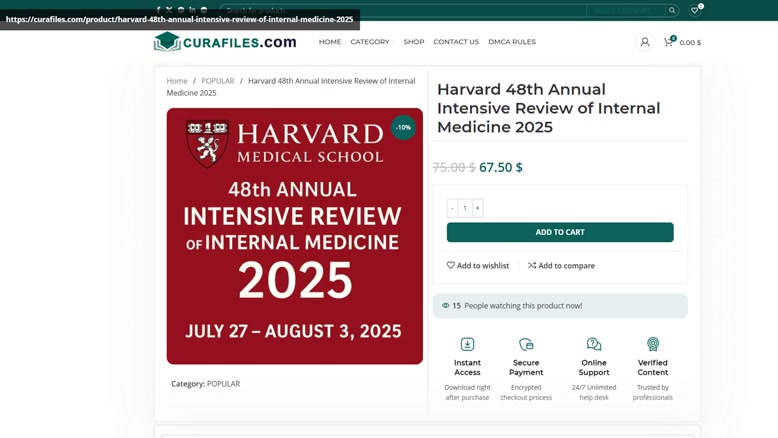The height and width of the screenshot is (438, 778).
Task: Click the Online Support chat icon
Action: point(594,344)
